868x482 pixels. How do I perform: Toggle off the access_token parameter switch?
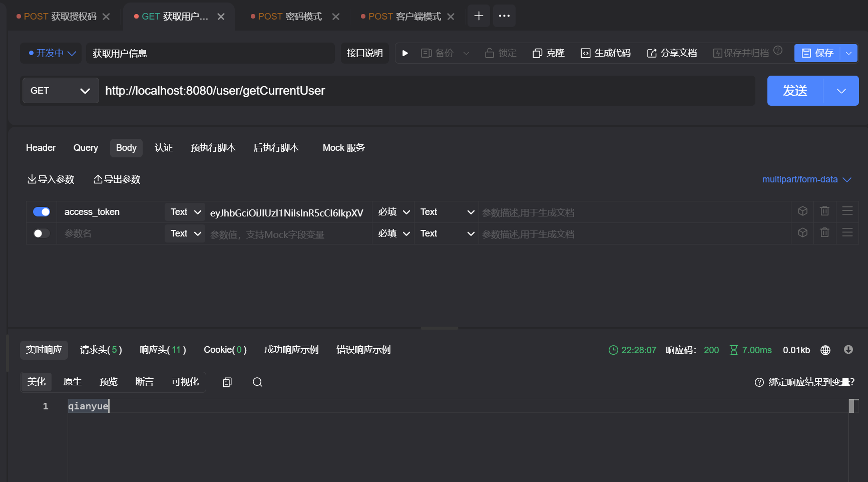click(x=42, y=212)
